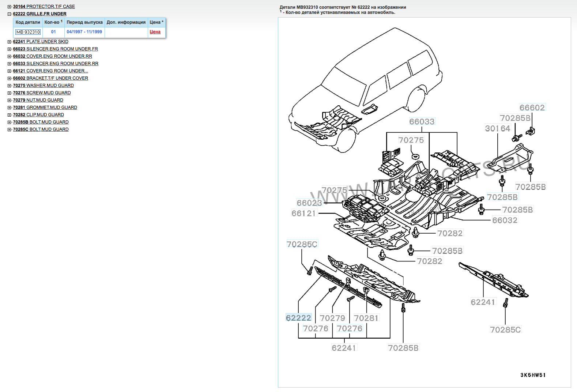Click the red Цена price link
The width and height of the screenshot is (577, 392).
tap(155, 32)
